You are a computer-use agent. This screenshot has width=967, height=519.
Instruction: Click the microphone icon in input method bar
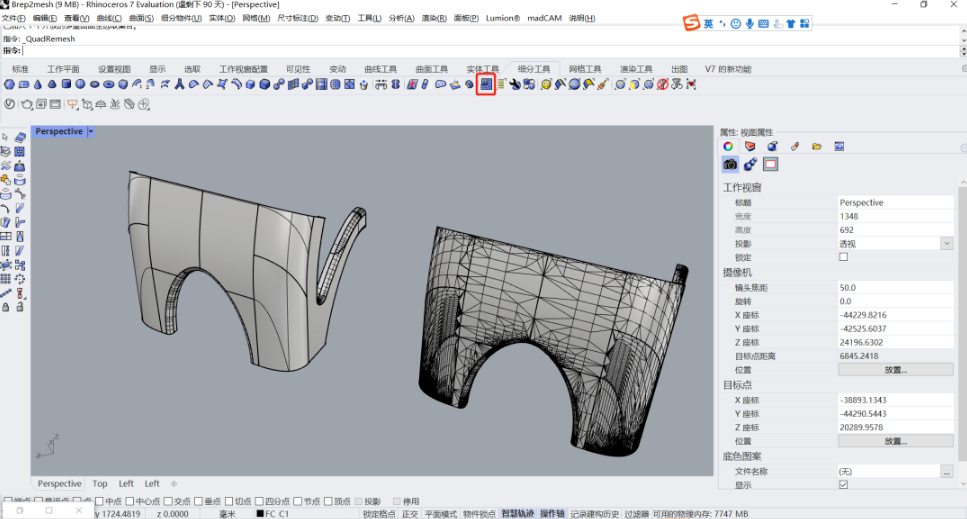(x=749, y=23)
